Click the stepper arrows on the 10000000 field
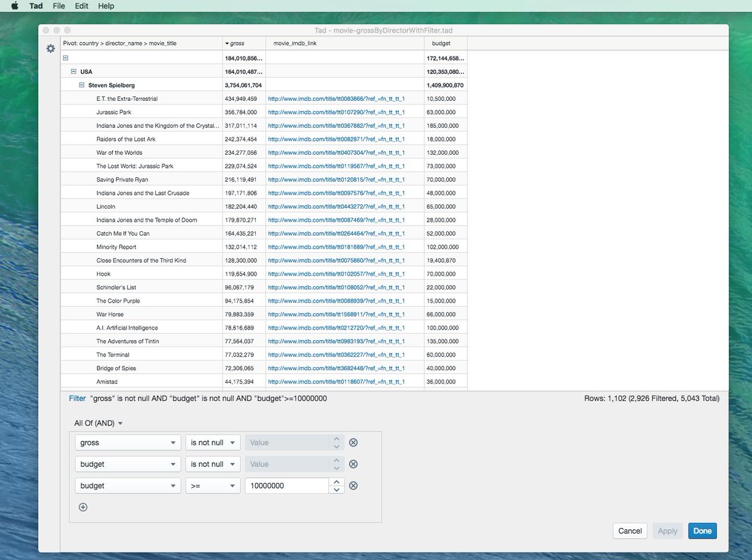752x560 pixels. pyautogui.click(x=337, y=485)
